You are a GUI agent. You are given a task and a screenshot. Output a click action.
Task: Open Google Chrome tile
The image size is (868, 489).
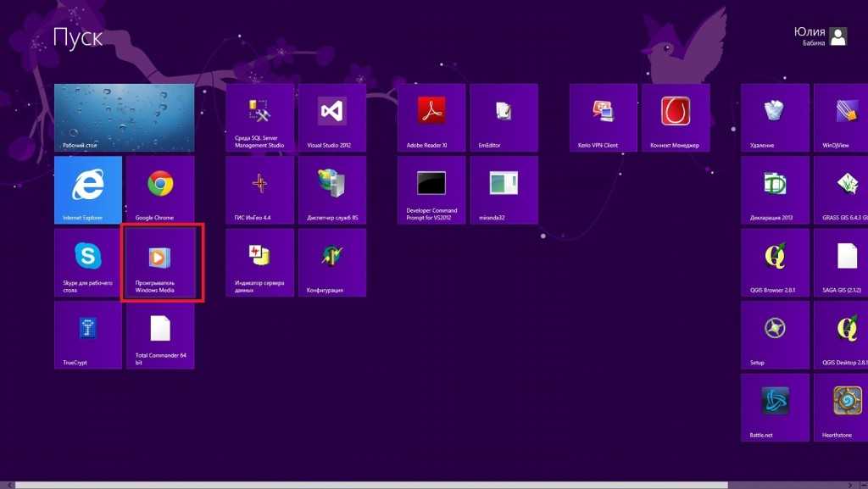[160, 191]
